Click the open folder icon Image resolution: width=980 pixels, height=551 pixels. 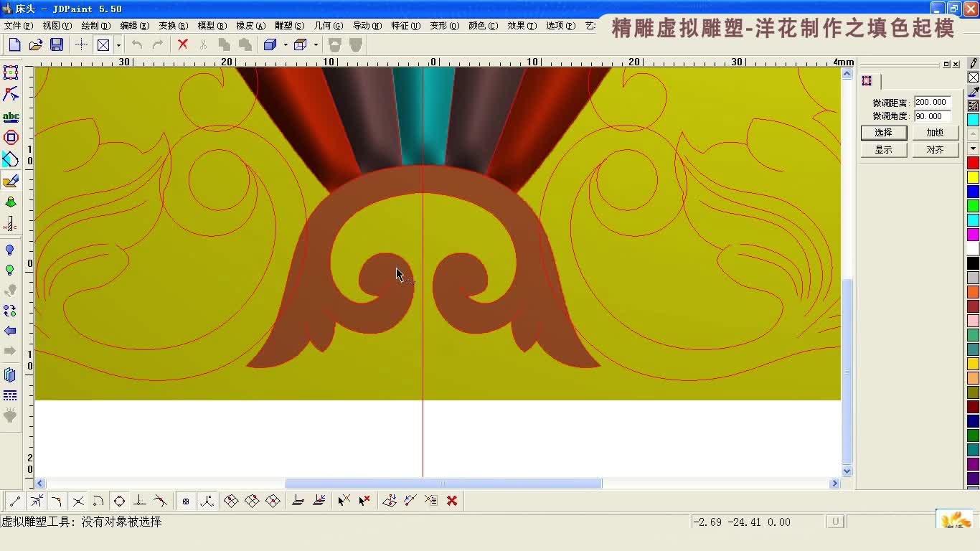pos(35,44)
